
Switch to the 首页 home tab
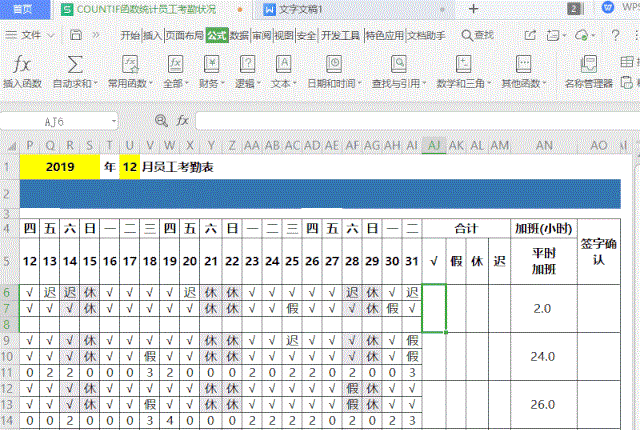[23, 9]
